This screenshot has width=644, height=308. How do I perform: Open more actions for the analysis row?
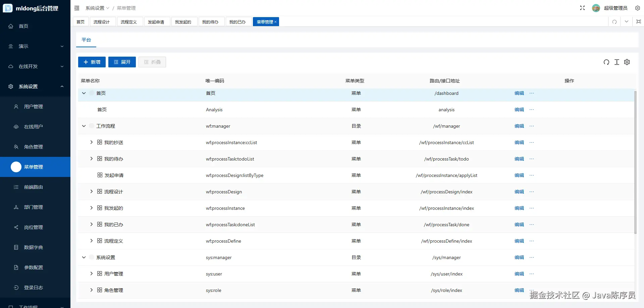click(532, 110)
